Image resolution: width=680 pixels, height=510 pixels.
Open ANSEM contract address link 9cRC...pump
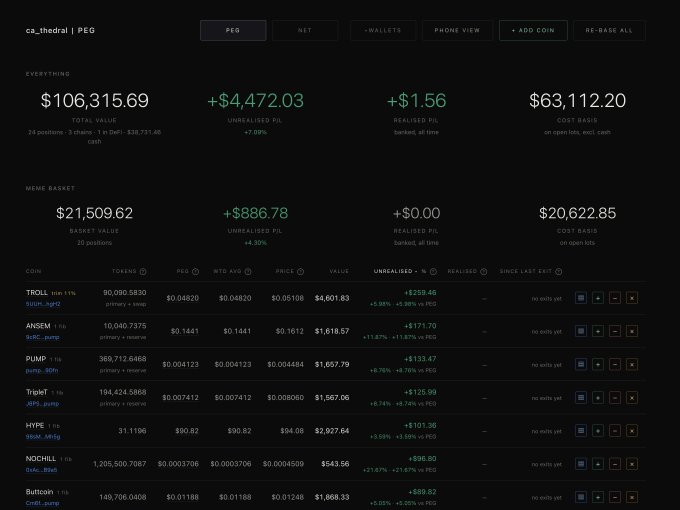pyautogui.click(x=42, y=337)
